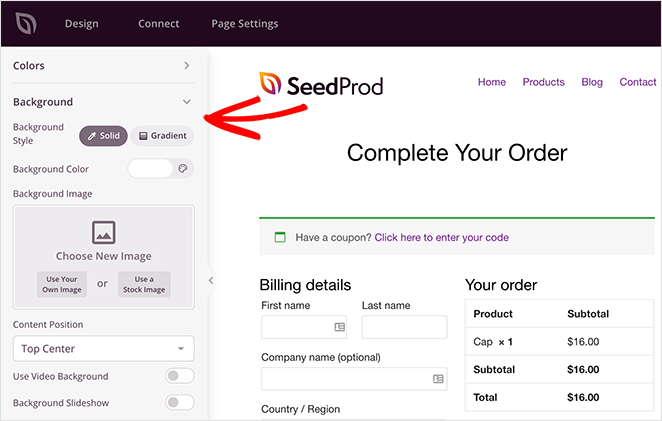
Task: Switch to the Connect tab
Action: click(x=159, y=24)
